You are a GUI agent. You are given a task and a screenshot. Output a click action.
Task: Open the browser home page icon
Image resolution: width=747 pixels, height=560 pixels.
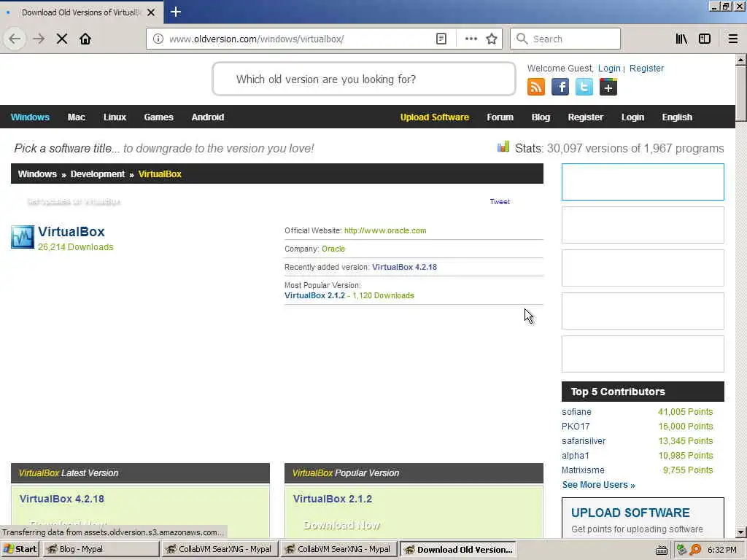tap(85, 39)
